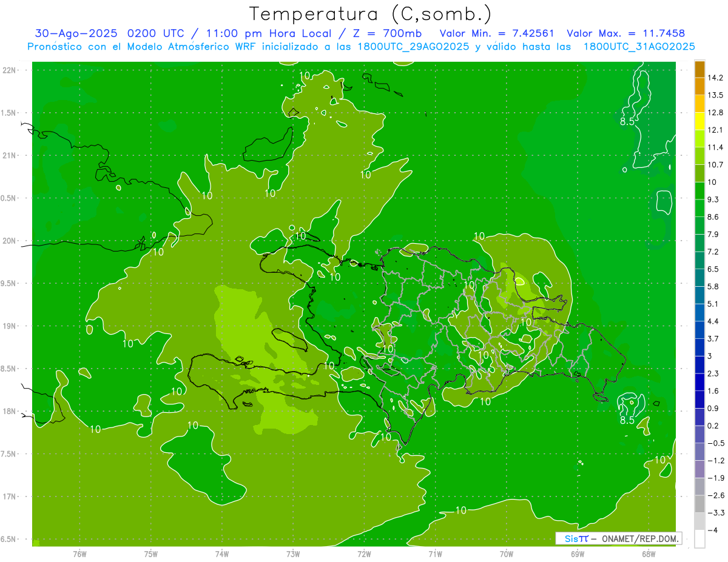
Task: Click the orange swatch above the 14.2 legend label
Action: click(x=699, y=69)
